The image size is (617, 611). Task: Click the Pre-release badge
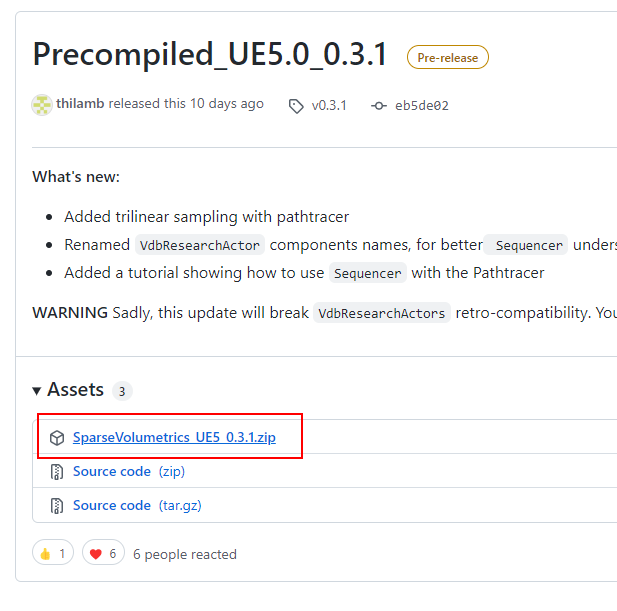(x=447, y=58)
